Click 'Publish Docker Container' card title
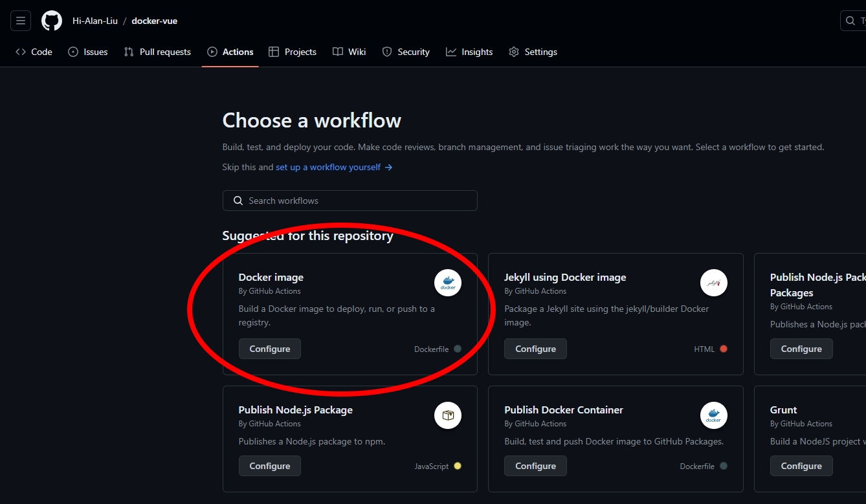Screen dimensions: 866x504 tap(564, 410)
